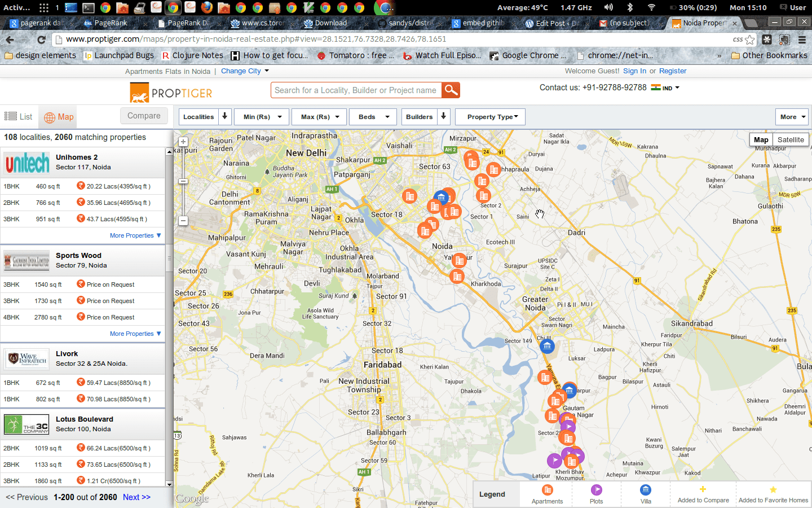
Task: Click the browser reload button
Action: point(41,40)
